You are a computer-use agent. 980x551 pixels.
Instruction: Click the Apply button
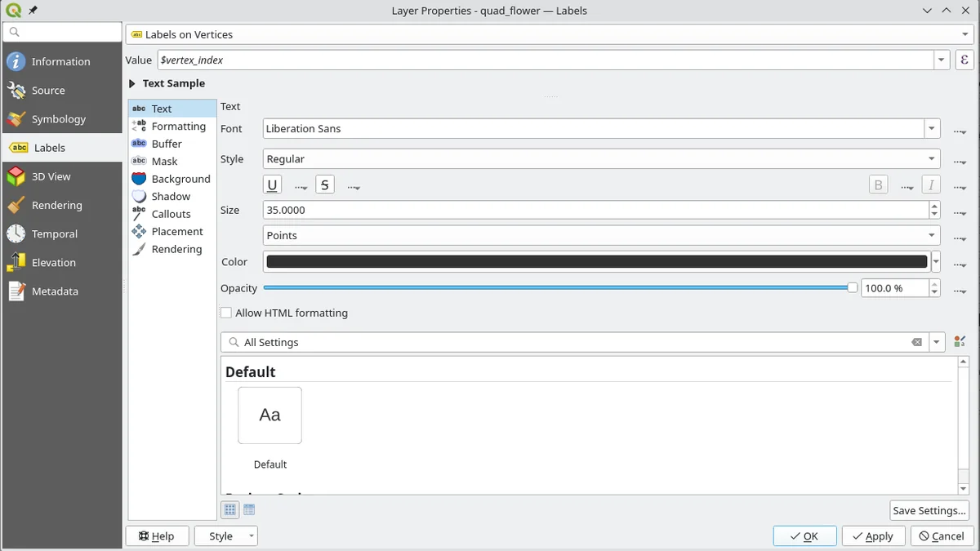tap(872, 536)
